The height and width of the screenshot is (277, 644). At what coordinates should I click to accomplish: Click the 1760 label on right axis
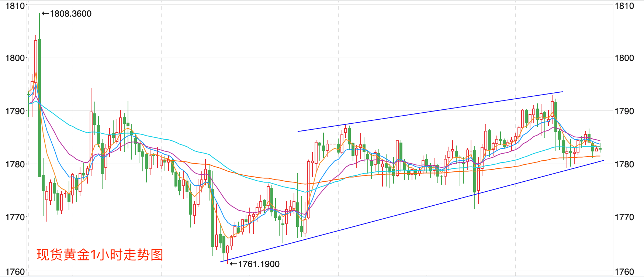pos(624,272)
